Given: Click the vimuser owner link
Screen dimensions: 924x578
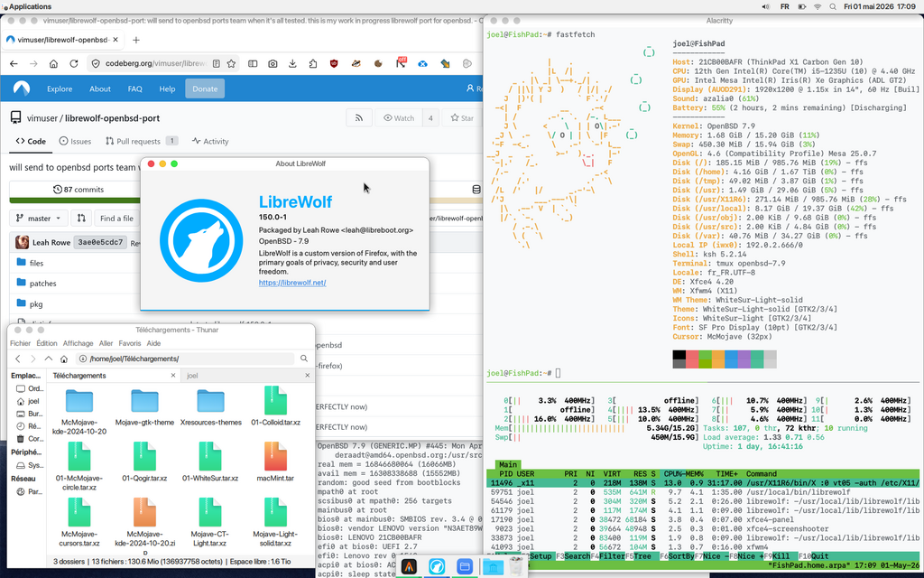Looking at the screenshot, I should 42,118.
